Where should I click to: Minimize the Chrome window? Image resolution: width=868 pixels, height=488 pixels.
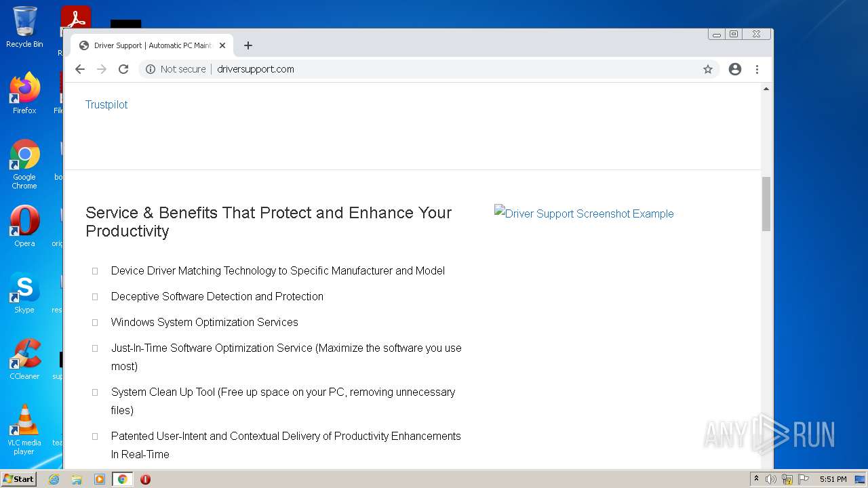[x=717, y=34]
